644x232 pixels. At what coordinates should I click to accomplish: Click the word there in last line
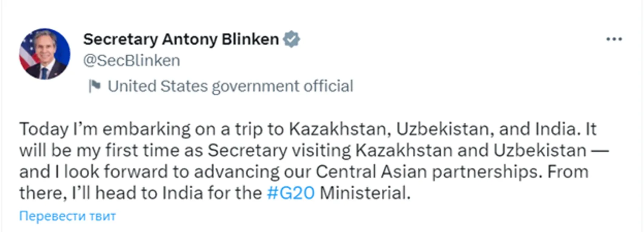(39, 193)
